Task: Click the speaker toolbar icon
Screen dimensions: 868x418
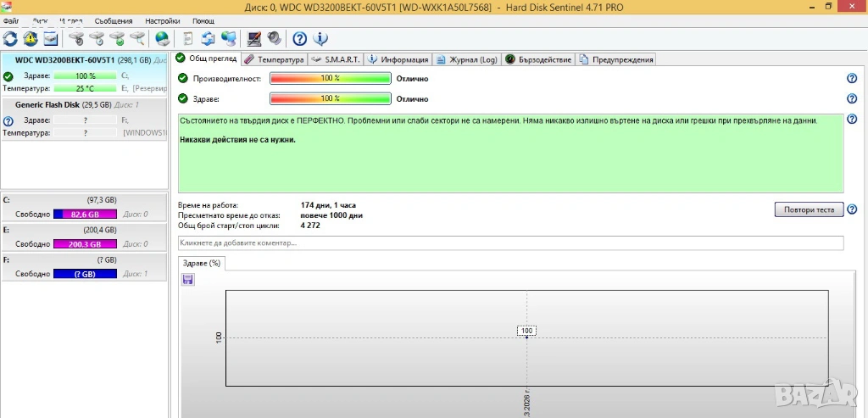Action: point(273,38)
